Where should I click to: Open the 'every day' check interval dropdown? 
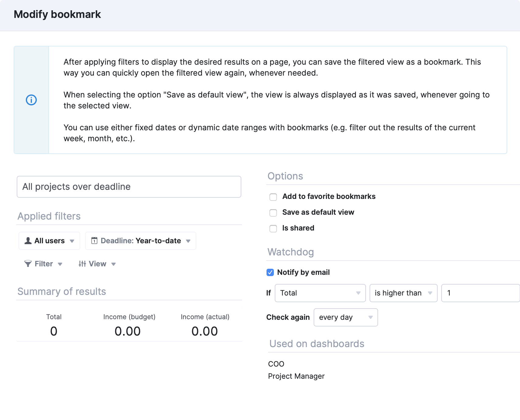tap(346, 317)
